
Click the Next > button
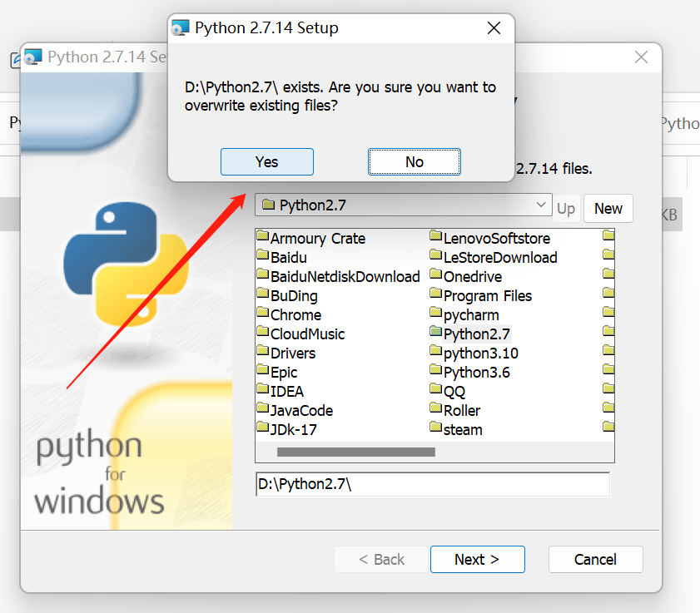477,559
